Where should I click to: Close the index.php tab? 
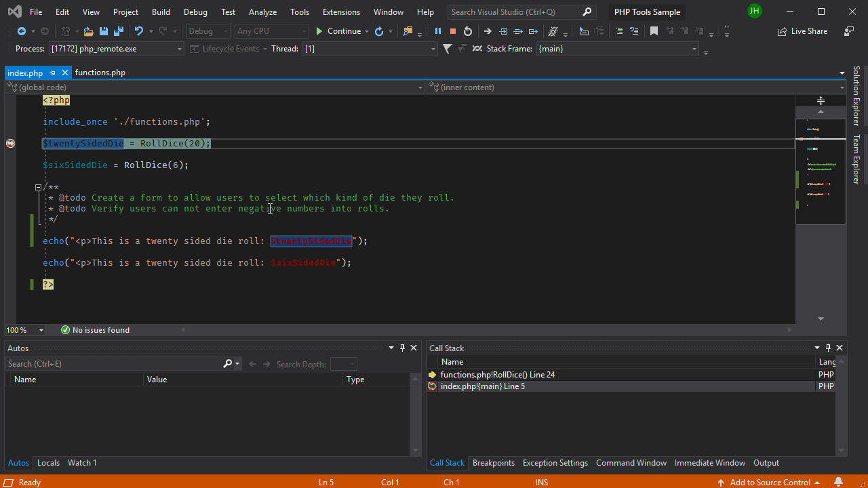[x=65, y=73]
